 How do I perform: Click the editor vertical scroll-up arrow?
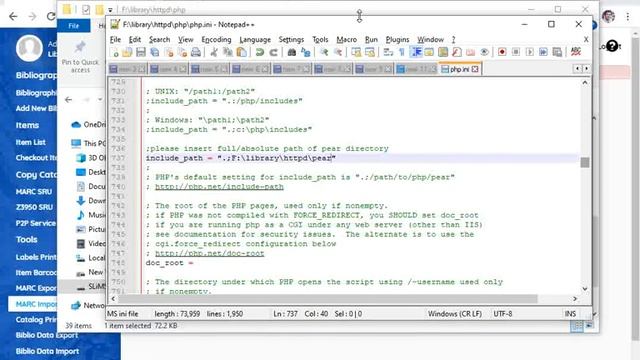pyautogui.click(x=585, y=82)
